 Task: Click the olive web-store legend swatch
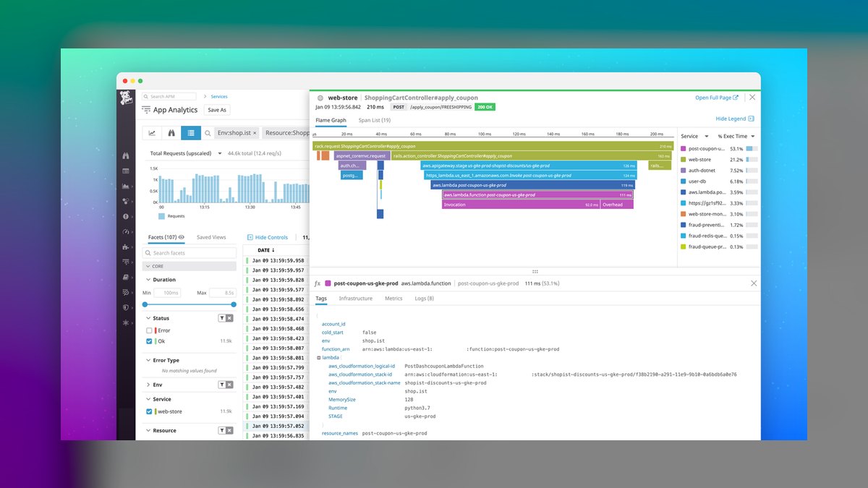[684, 159]
